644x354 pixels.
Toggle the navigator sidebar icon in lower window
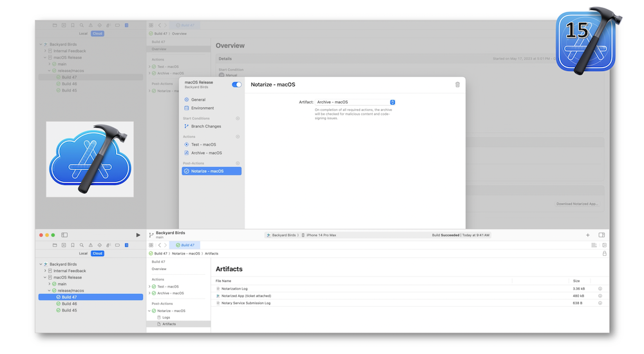pyautogui.click(x=64, y=235)
